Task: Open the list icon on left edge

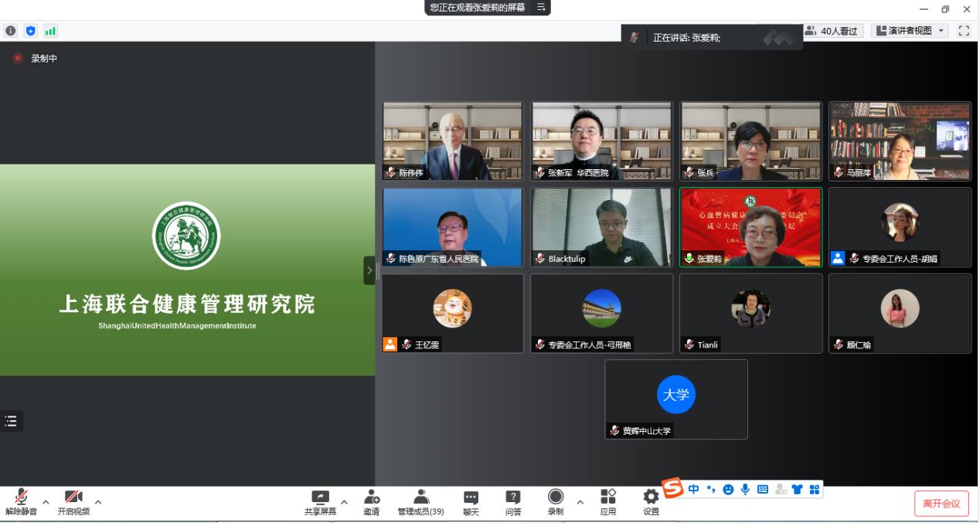Action: (x=11, y=421)
